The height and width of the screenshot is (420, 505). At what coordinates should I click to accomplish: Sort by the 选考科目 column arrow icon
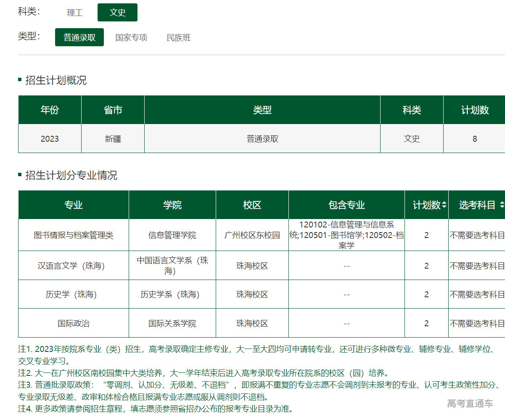(502, 205)
